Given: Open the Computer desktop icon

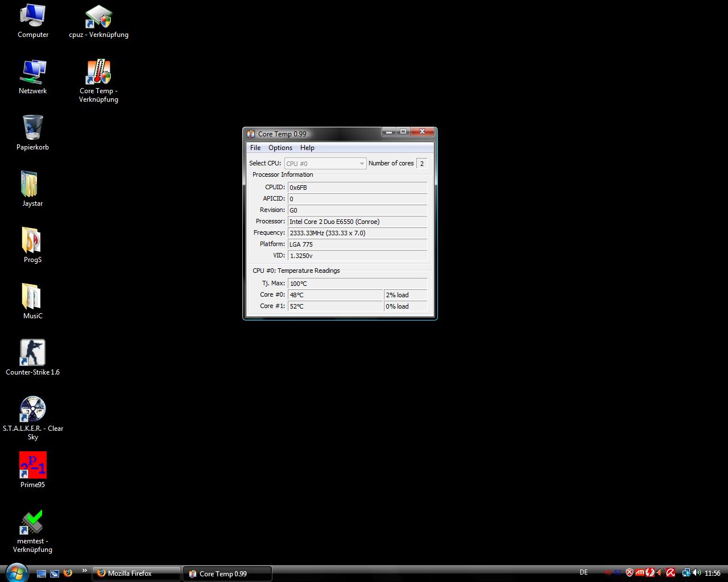Looking at the screenshot, I should (x=32, y=21).
